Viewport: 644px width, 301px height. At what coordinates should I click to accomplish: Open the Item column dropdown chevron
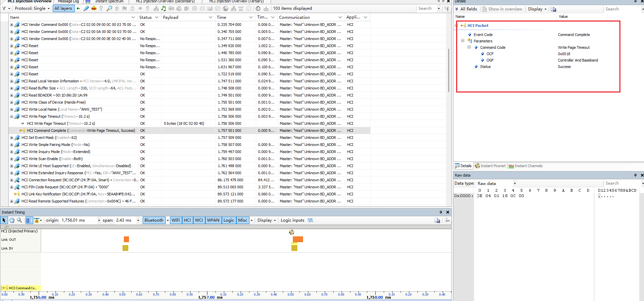point(133,17)
